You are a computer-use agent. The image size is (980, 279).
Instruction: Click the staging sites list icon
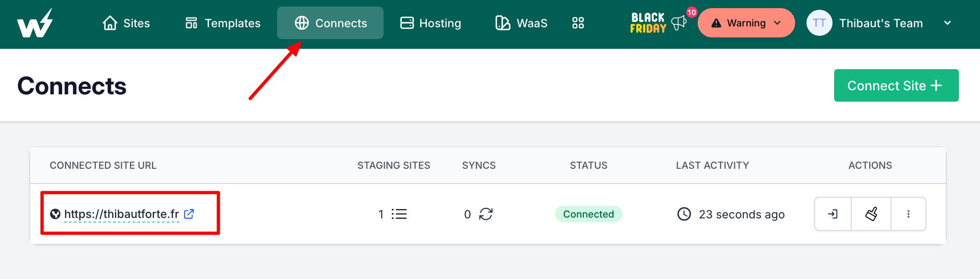click(399, 214)
